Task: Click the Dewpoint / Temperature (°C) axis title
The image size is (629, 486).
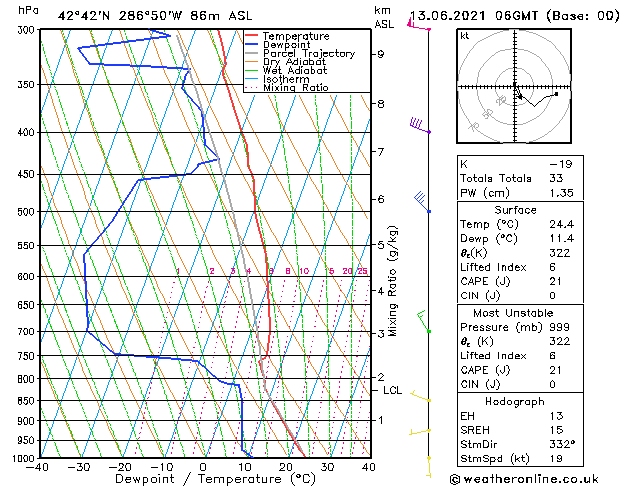Action: point(215,479)
